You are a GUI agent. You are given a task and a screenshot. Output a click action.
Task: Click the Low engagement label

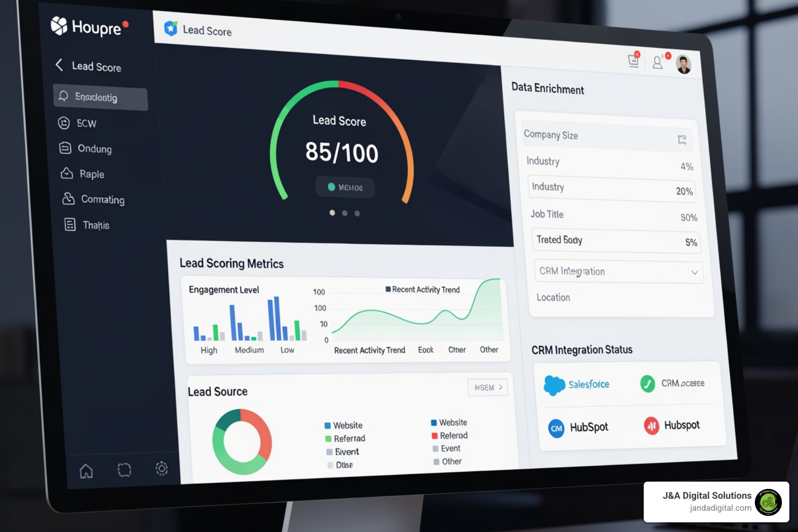click(287, 350)
